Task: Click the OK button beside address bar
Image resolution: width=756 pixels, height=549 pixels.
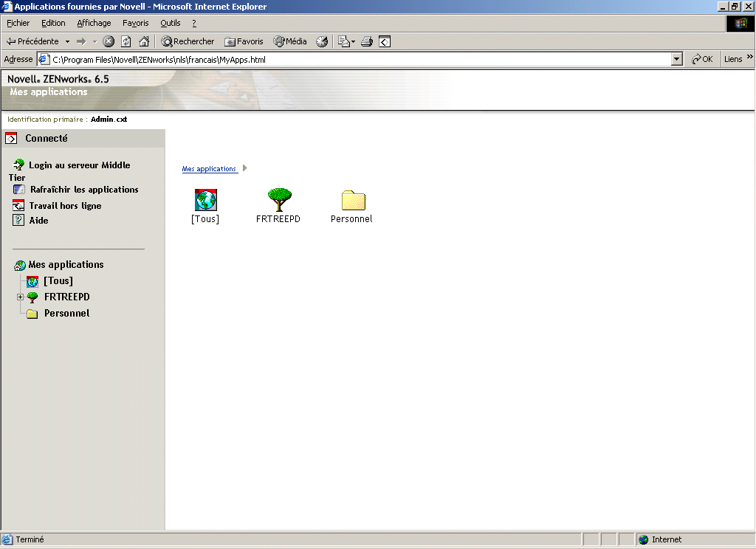Action: (703, 58)
